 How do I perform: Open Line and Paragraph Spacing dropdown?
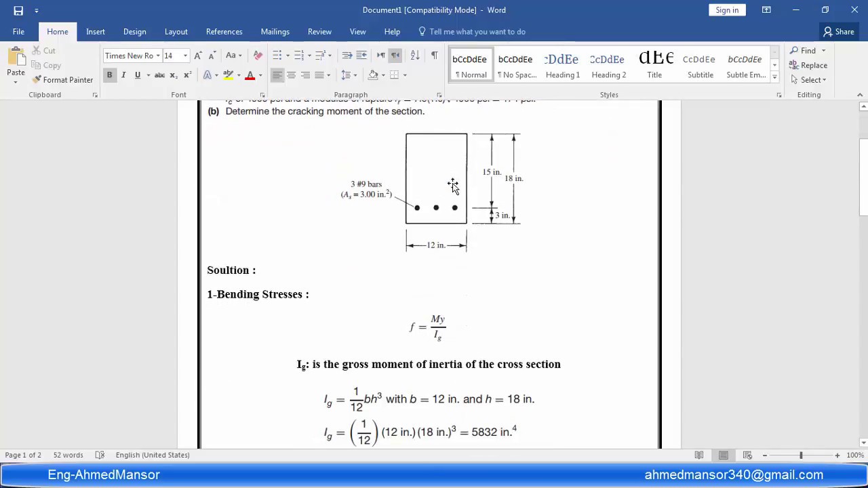pyautogui.click(x=348, y=75)
